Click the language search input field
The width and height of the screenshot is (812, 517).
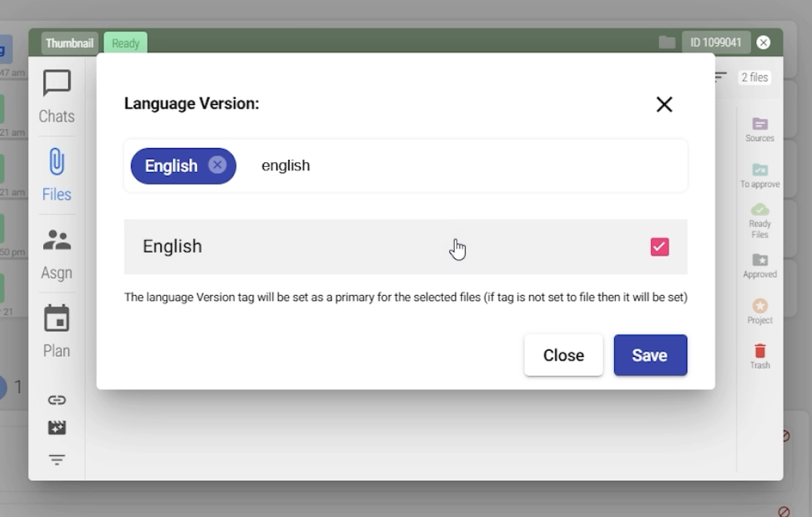point(460,166)
